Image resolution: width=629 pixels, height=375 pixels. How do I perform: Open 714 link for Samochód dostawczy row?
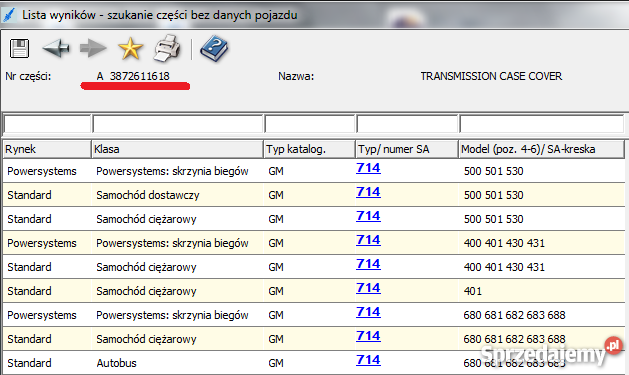[368, 192]
